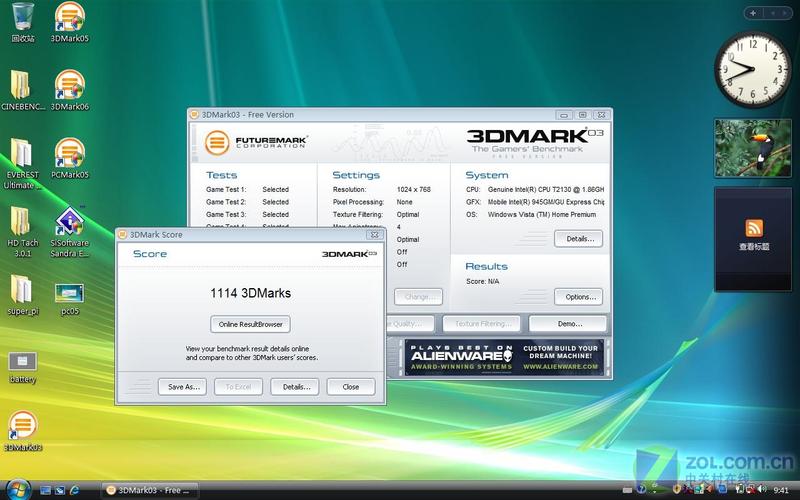This screenshot has width=800, height=500.
Task: Click the Alienware advertisement banner
Action: pos(504,357)
